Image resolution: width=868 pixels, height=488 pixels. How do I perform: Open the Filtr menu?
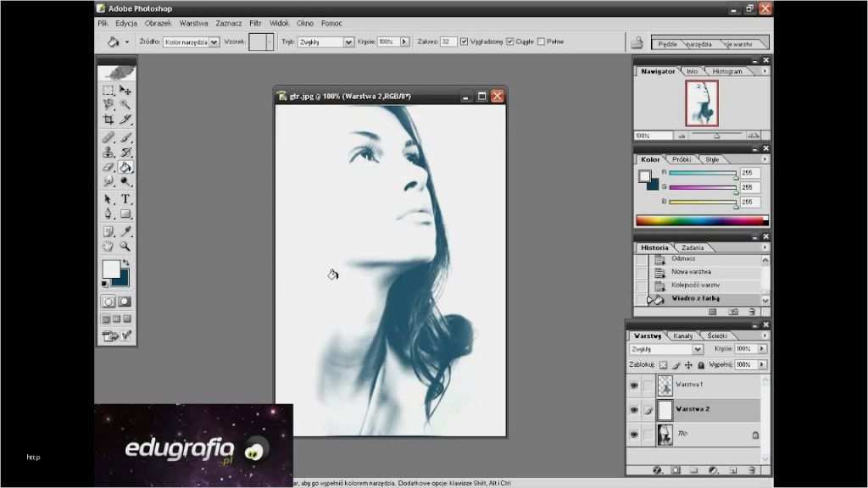[255, 23]
